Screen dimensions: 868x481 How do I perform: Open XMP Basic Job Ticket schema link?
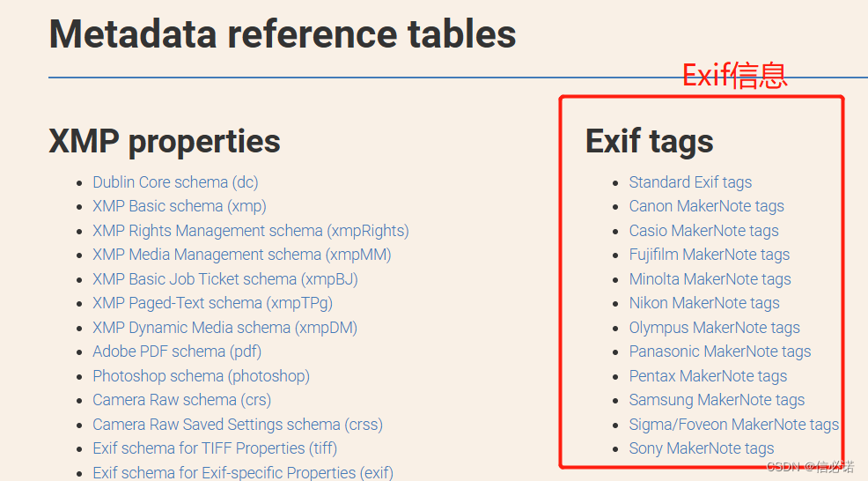tap(225, 279)
